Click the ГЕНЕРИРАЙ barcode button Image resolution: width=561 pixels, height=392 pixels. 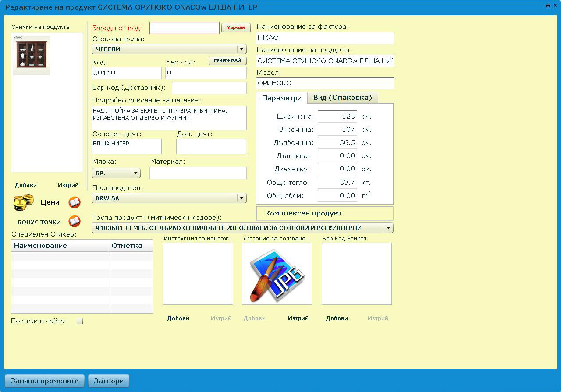(227, 61)
